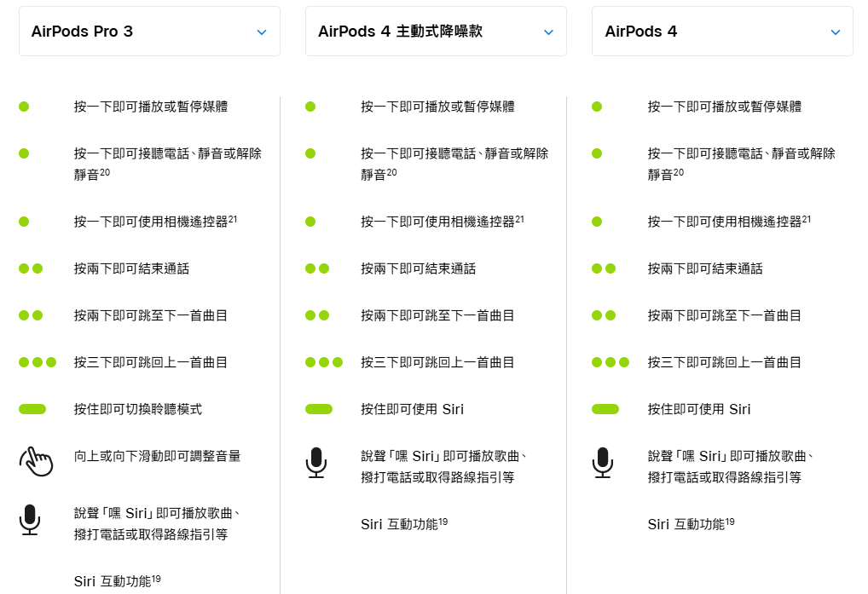Click the long-press pill icon next to 按住即可切換聆聽模式
The width and height of the screenshot is (868, 594).
[32, 409]
